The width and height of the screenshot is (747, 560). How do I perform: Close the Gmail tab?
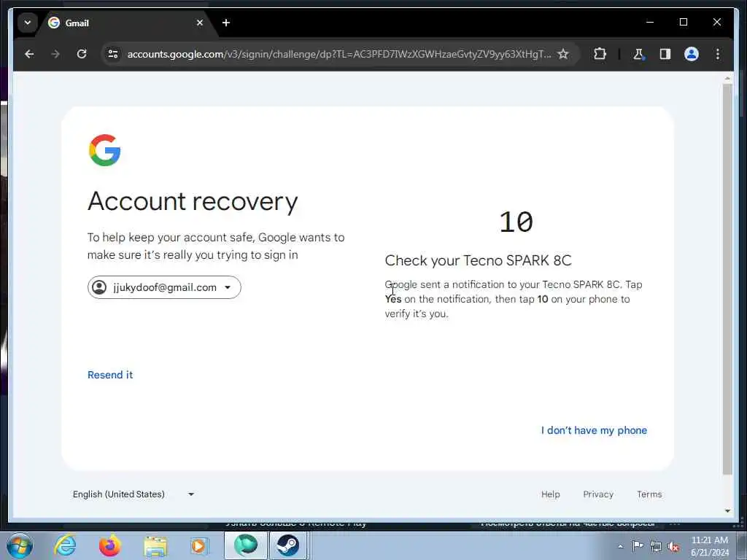[200, 23]
